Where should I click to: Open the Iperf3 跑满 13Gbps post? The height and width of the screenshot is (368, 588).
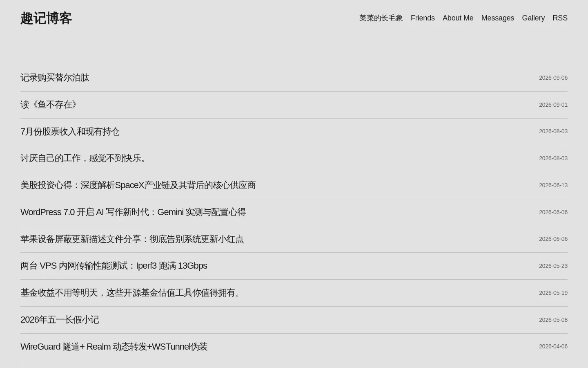coord(114,266)
